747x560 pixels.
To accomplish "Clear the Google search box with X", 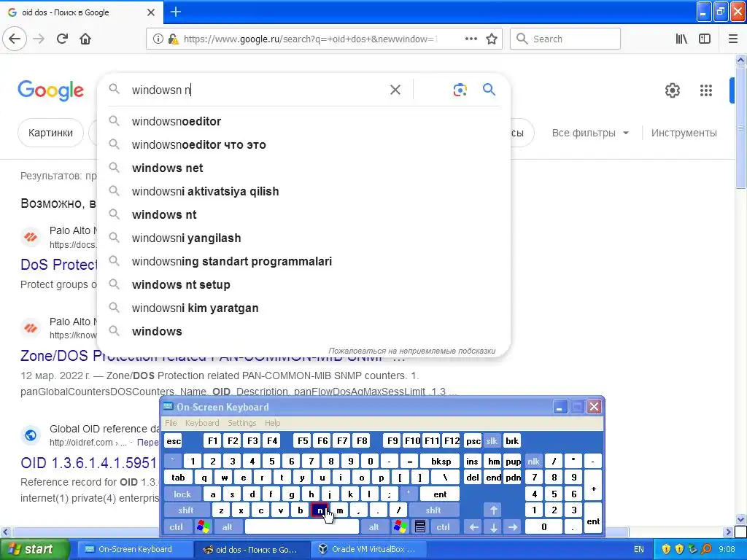I will point(395,90).
